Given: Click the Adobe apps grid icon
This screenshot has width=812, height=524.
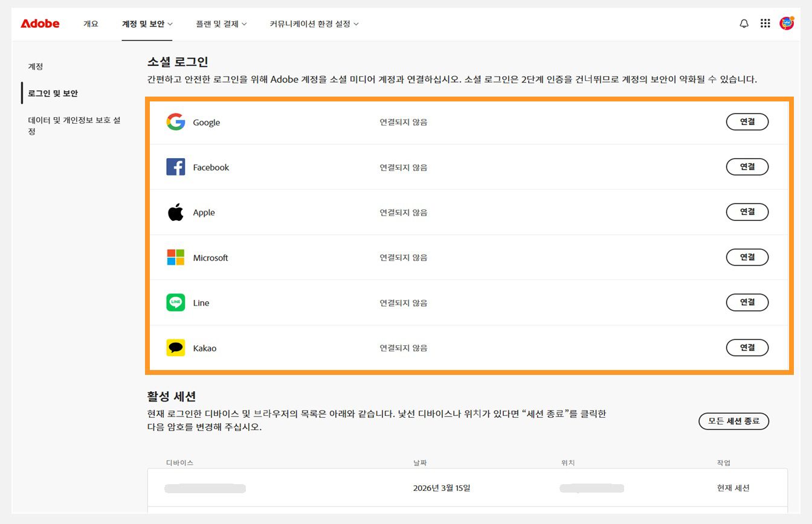Looking at the screenshot, I should tap(765, 23).
